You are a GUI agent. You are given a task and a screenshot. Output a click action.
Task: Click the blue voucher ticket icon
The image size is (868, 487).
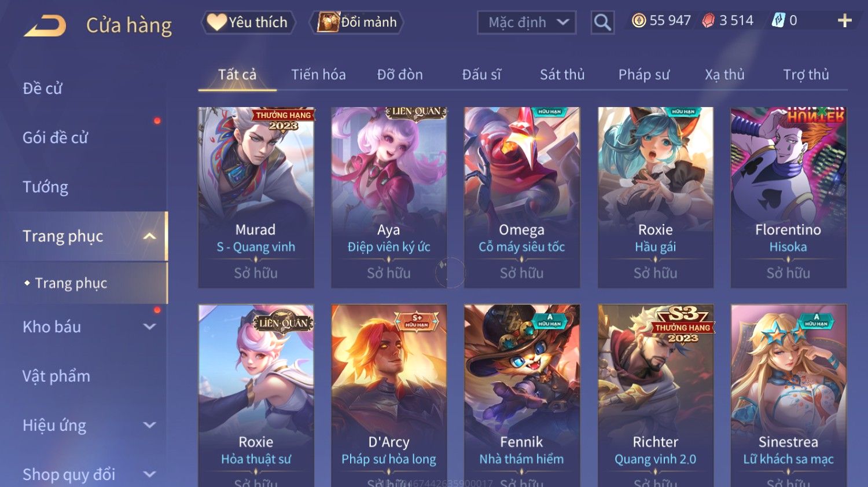[778, 21]
